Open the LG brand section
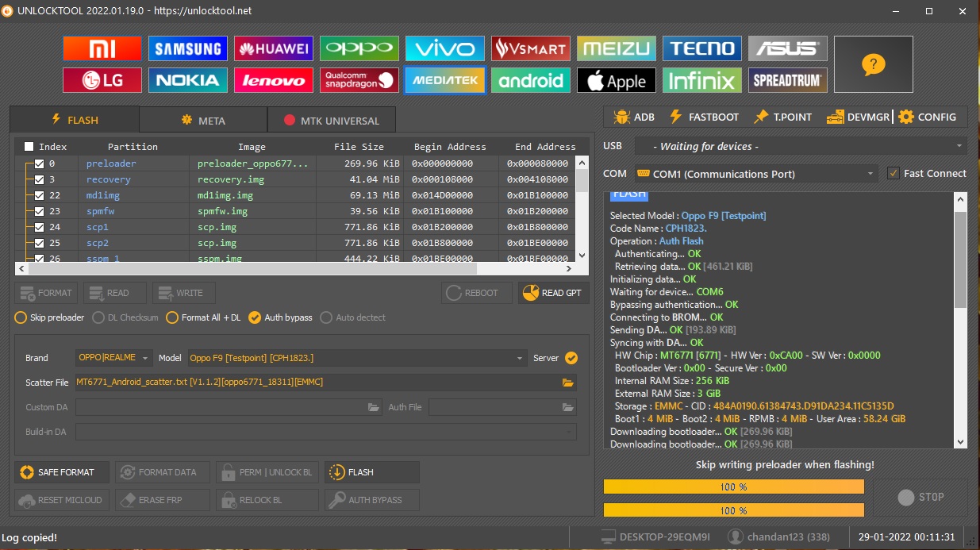980x550 pixels. 102,80
